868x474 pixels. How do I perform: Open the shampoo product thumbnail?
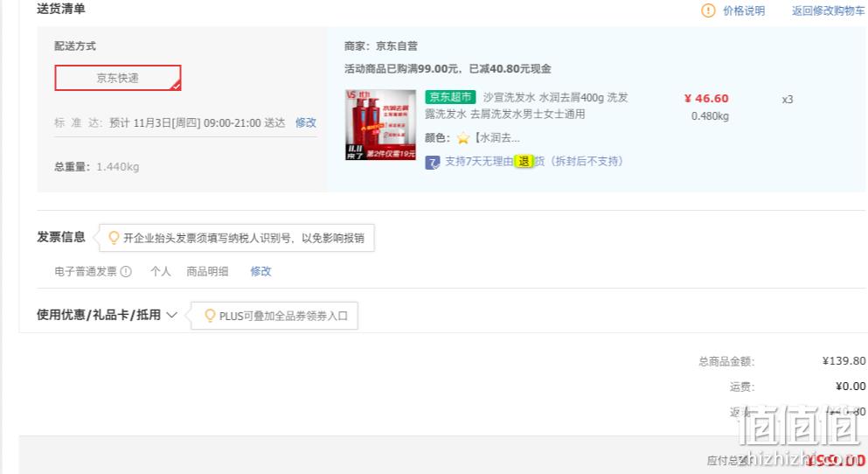[x=380, y=124]
